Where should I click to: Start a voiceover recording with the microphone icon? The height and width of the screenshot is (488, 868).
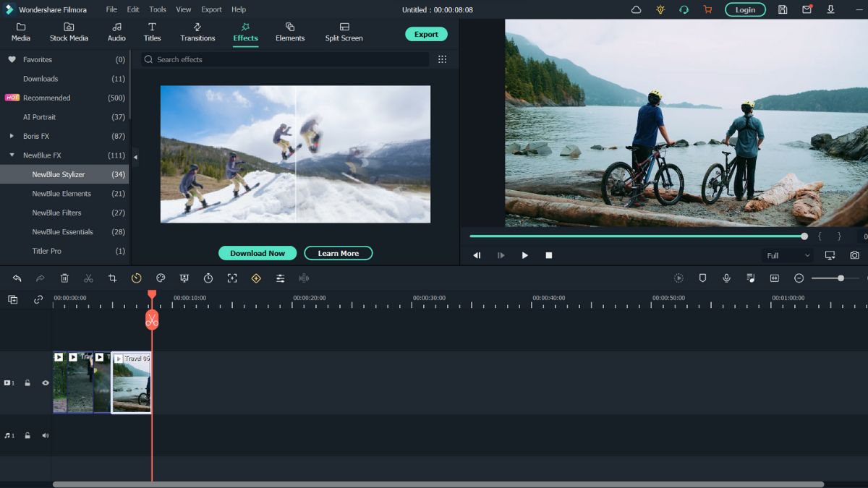tap(726, 278)
